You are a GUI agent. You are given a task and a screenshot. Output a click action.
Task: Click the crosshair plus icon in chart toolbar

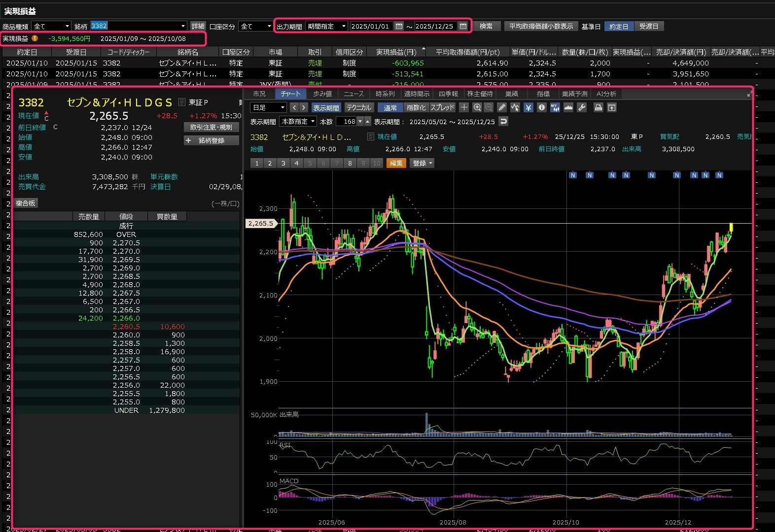[464, 107]
